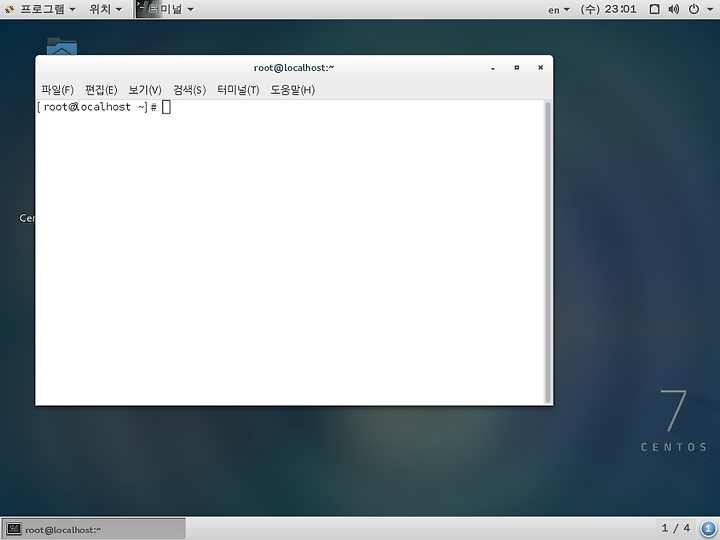The image size is (720, 540).
Task: Open the 프로그램 applications menu
Action: pos(48,9)
